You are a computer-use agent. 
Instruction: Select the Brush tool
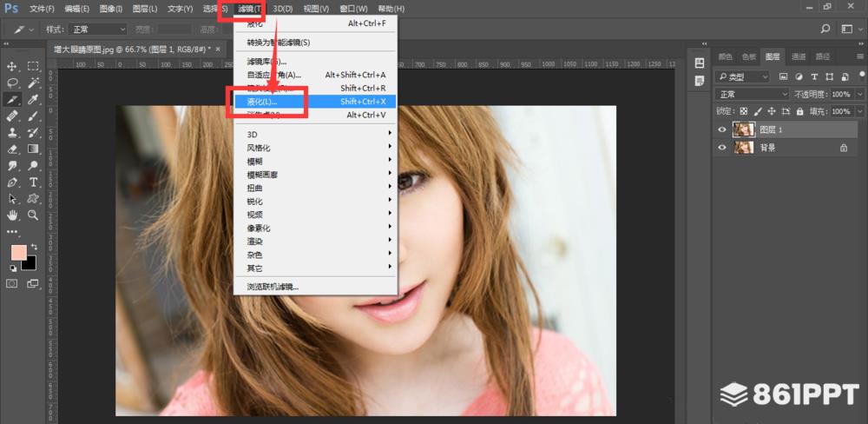click(33, 116)
